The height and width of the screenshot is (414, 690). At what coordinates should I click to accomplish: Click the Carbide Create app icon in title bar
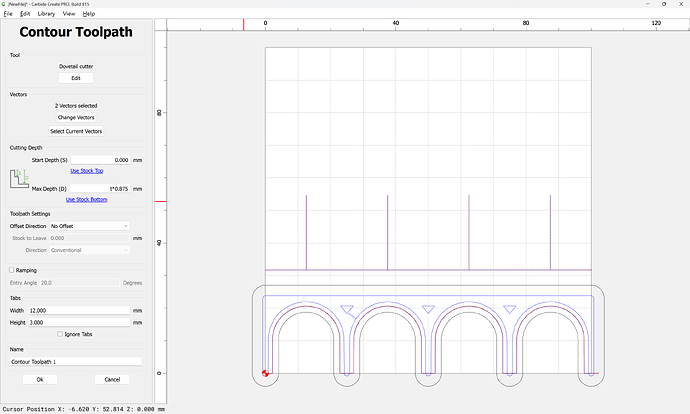(x=4, y=4)
